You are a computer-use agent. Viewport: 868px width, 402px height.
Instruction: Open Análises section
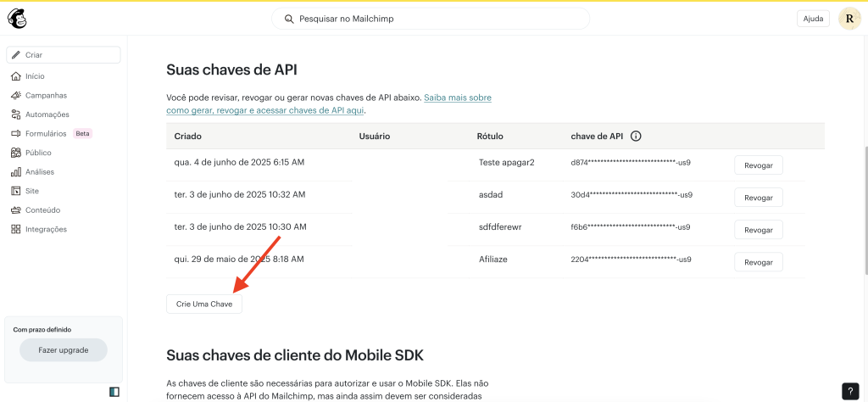point(40,171)
